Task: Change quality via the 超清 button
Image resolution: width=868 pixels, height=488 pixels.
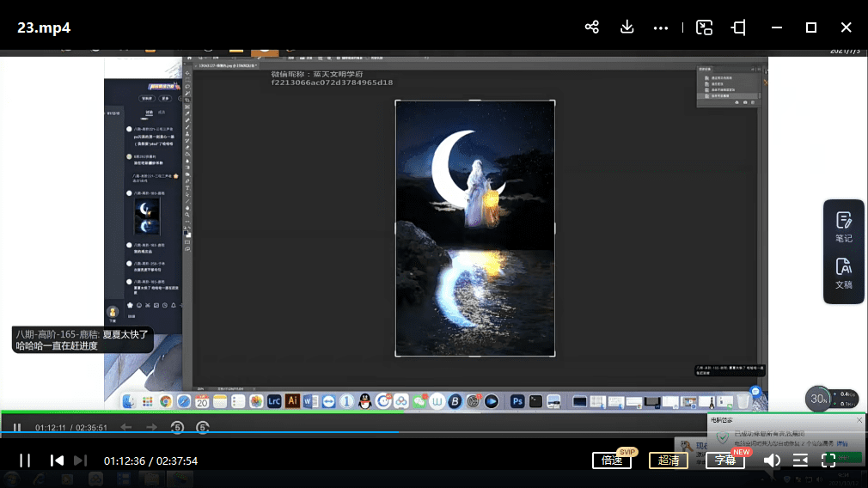Action: click(668, 461)
